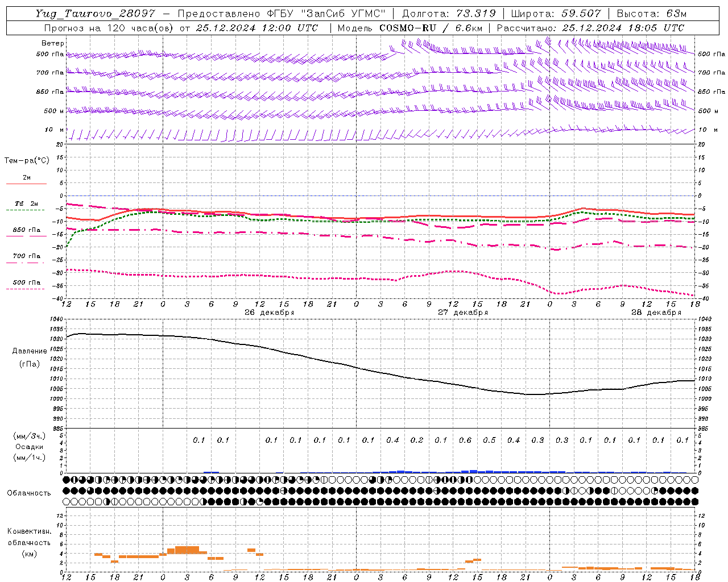Image resolution: width=728 pixels, height=582 pixels.
Task: Select the Осадки panel label
Action: (x=30, y=447)
